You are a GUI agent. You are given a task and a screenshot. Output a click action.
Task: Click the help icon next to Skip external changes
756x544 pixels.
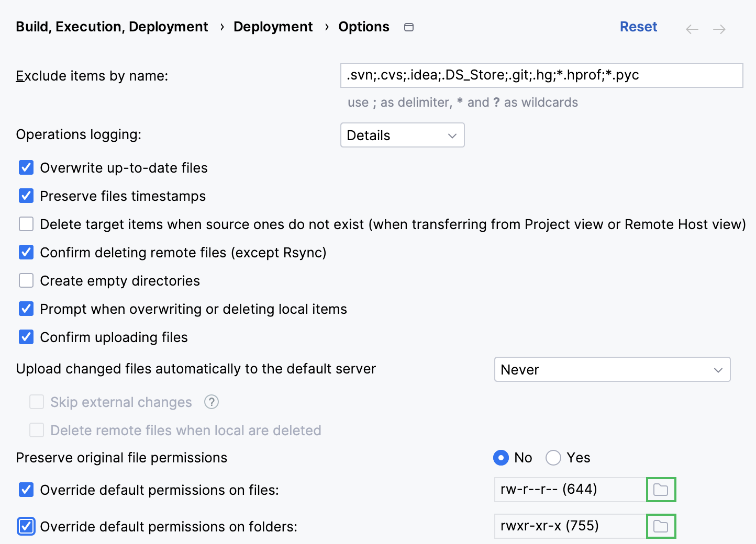212,402
